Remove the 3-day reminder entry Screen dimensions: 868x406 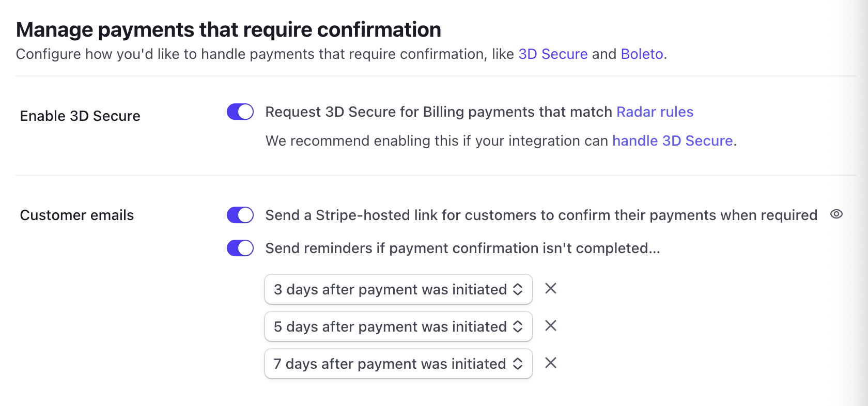click(x=550, y=289)
